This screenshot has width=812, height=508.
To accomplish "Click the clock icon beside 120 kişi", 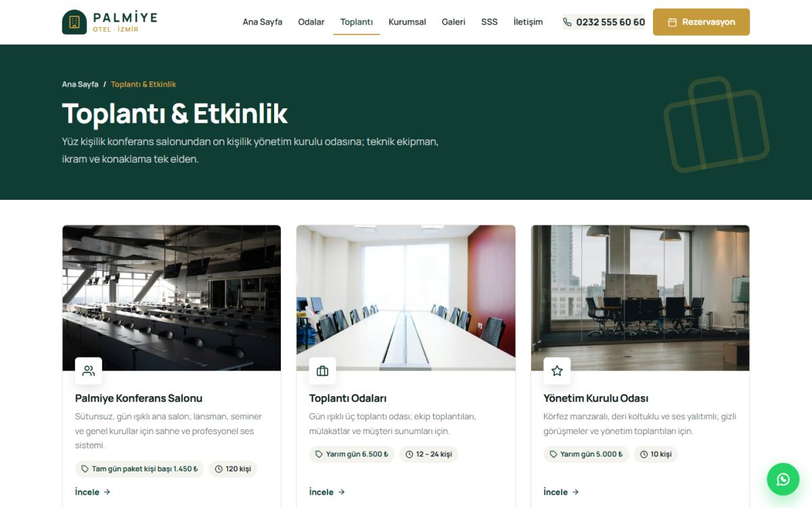I will tap(219, 469).
